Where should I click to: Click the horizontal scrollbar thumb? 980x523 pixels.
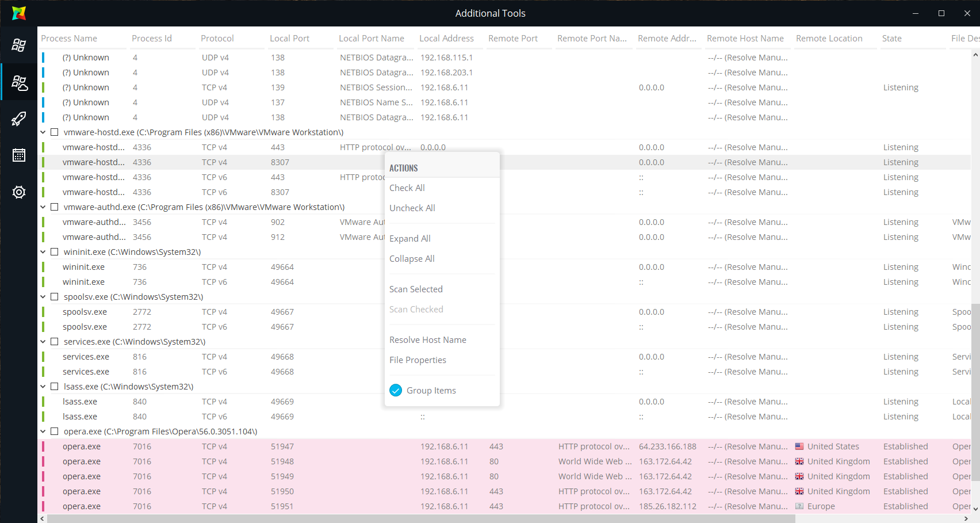tap(421, 518)
